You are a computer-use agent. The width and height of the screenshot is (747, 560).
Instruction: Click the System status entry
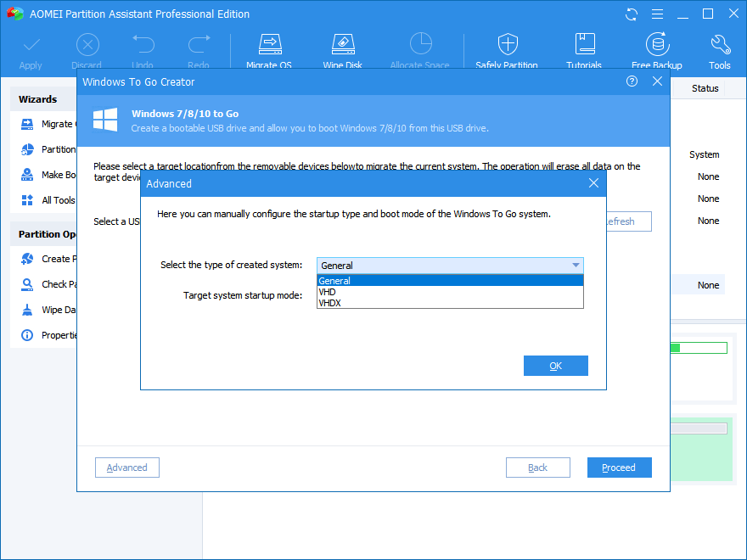tap(704, 154)
